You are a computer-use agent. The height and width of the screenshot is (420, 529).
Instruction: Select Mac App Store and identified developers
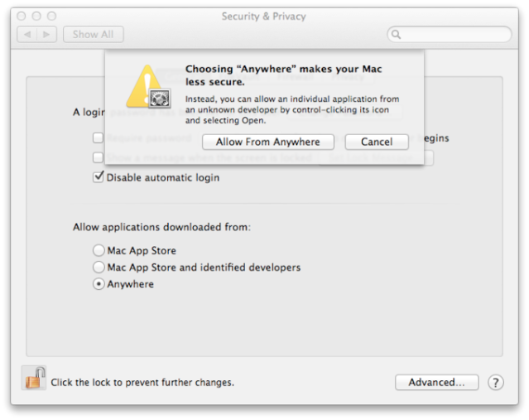99,267
